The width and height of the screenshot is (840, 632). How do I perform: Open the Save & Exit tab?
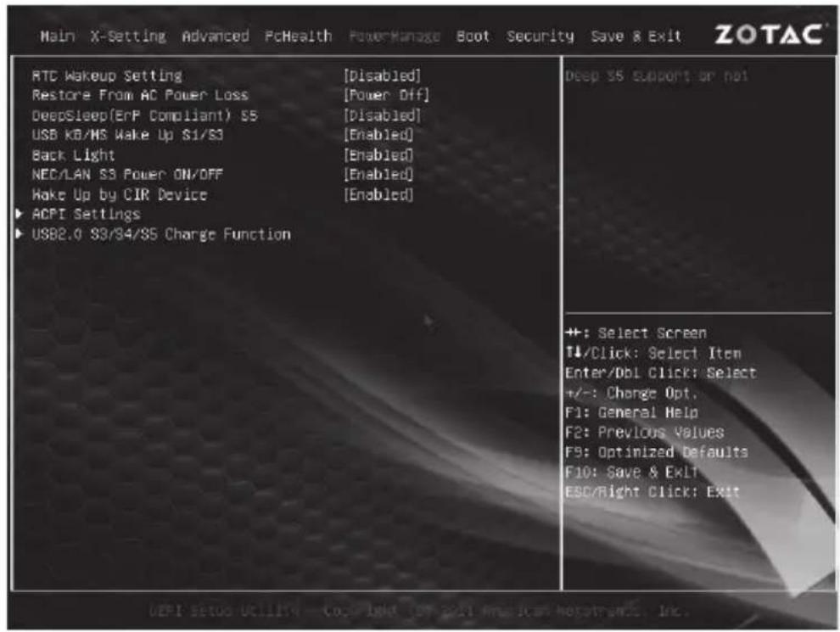click(636, 36)
